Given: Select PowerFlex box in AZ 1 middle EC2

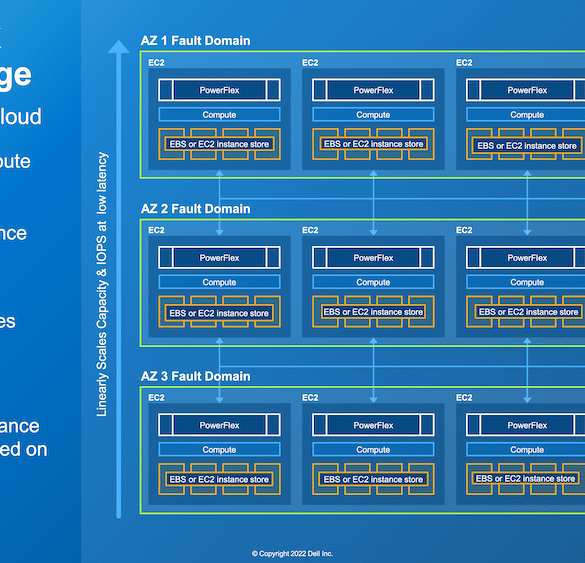Looking at the screenshot, I should [x=373, y=90].
